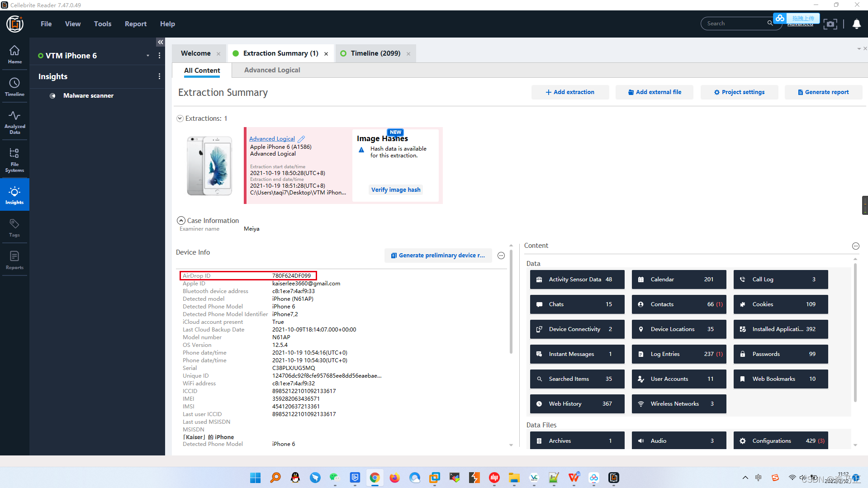
Task: Click the screenshot capture camera icon
Action: pyautogui.click(x=830, y=24)
